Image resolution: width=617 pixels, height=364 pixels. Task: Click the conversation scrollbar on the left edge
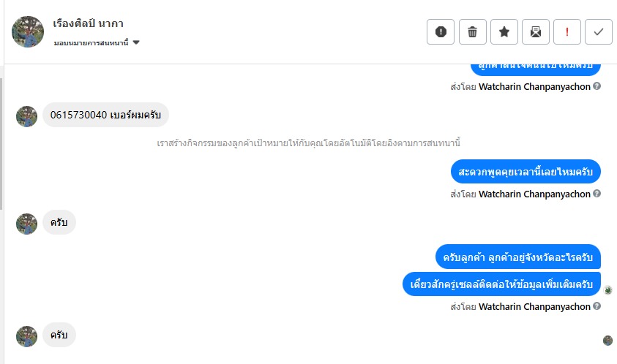tap(1, 139)
